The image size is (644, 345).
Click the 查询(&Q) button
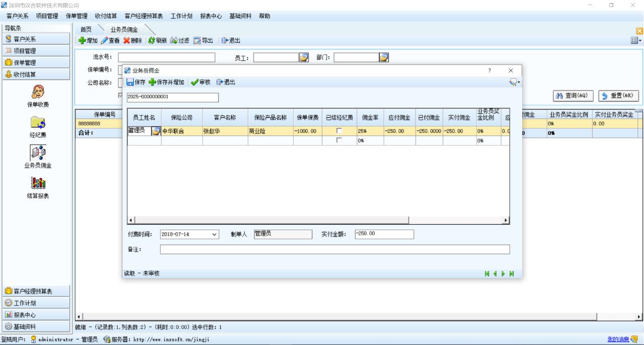click(573, 96)
